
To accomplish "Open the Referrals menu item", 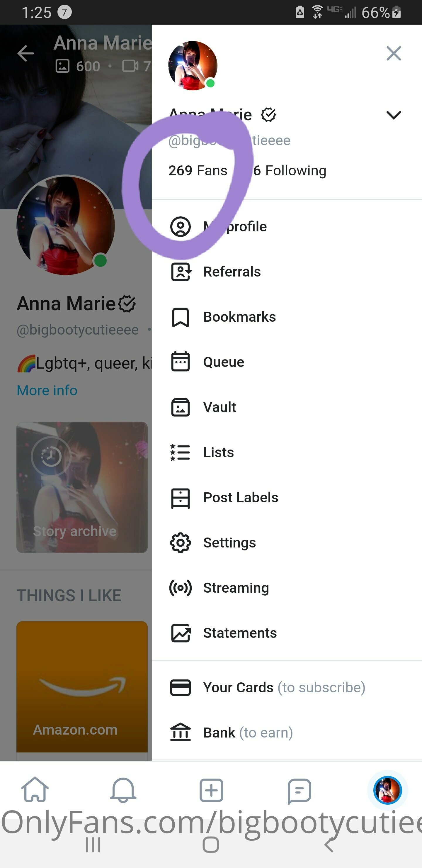I will [232, 272].
